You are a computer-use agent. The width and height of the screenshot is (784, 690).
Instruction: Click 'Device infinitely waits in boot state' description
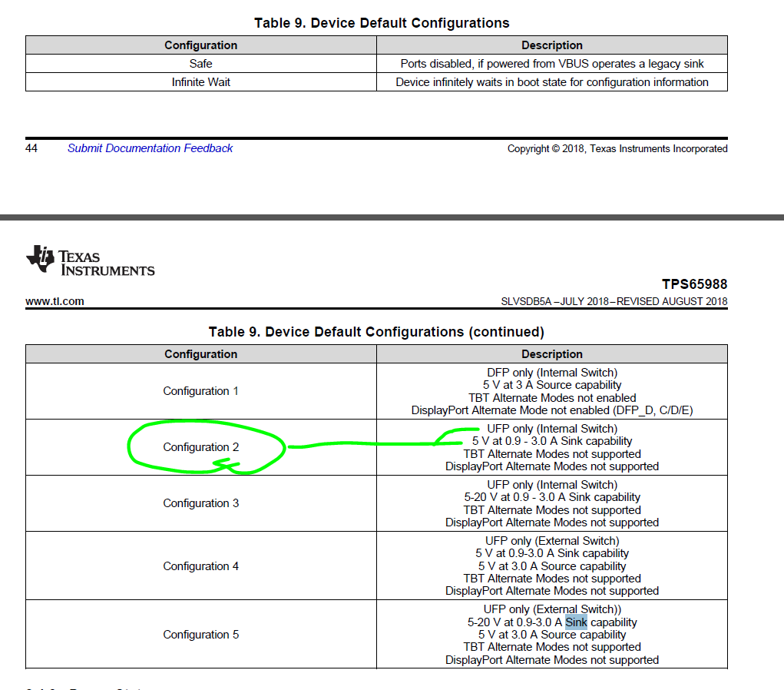552,82
